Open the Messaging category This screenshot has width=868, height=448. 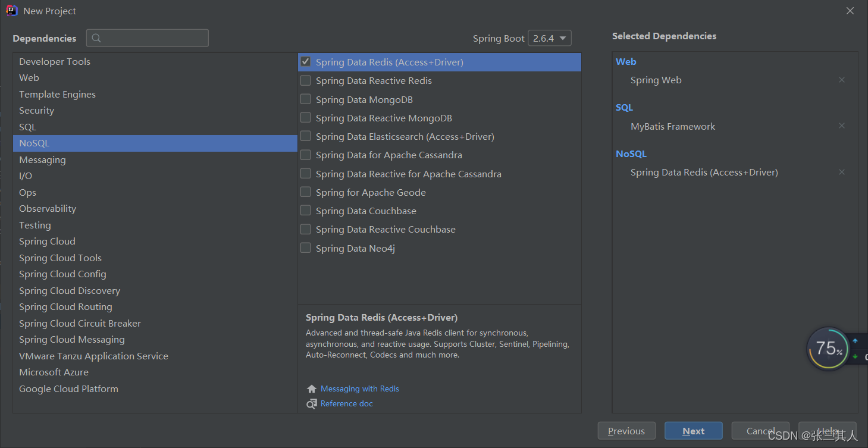point(155,159)
